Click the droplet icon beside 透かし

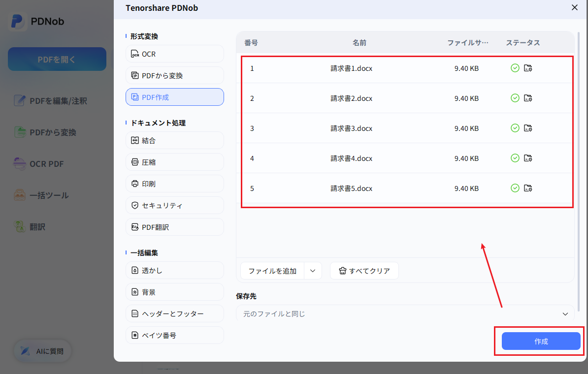(135, 271)
